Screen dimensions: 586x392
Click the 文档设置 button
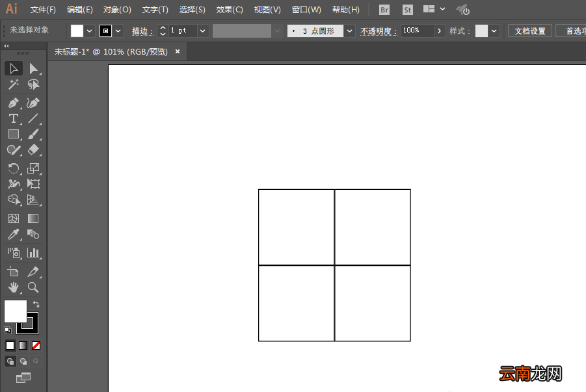tap(530, 31)
